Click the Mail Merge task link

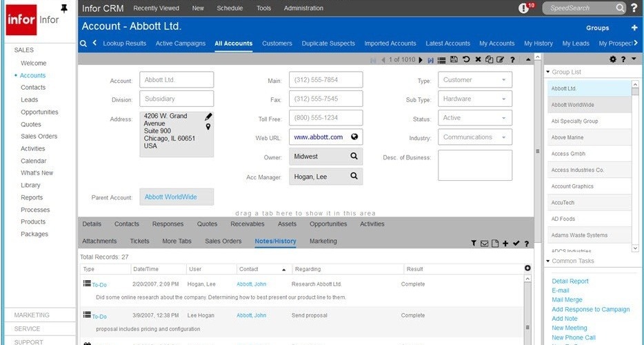pyautogui.click(x=567, y=299)
